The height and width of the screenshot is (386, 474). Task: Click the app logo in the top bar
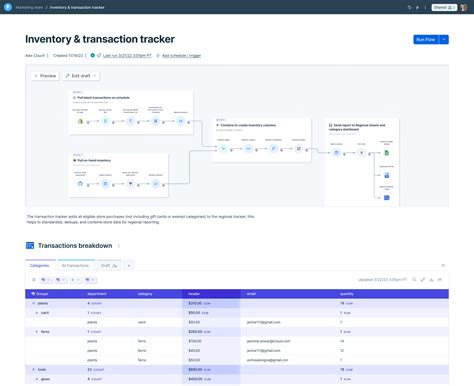pyautogui.click(x=8, y=7)
